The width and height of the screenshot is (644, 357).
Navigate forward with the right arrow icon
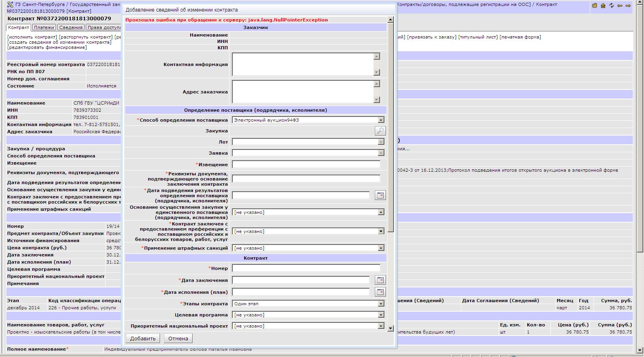(628, 6)
